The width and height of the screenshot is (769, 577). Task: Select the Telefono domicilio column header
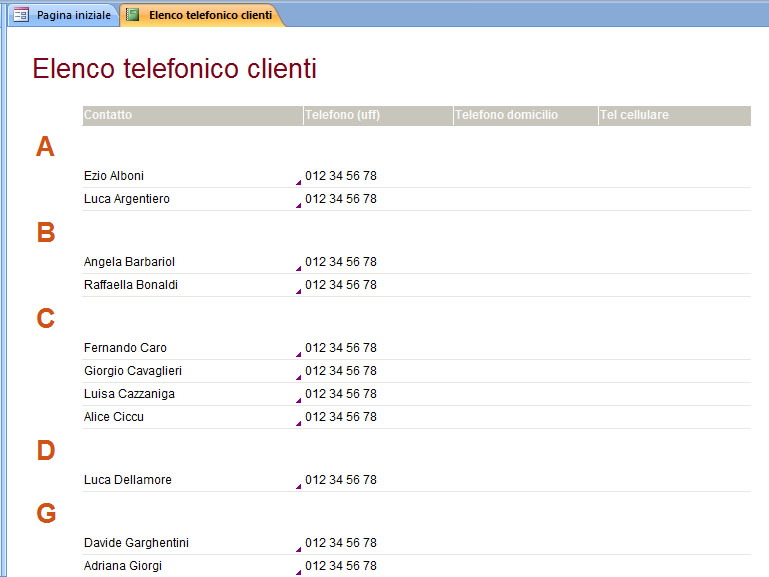506,115
